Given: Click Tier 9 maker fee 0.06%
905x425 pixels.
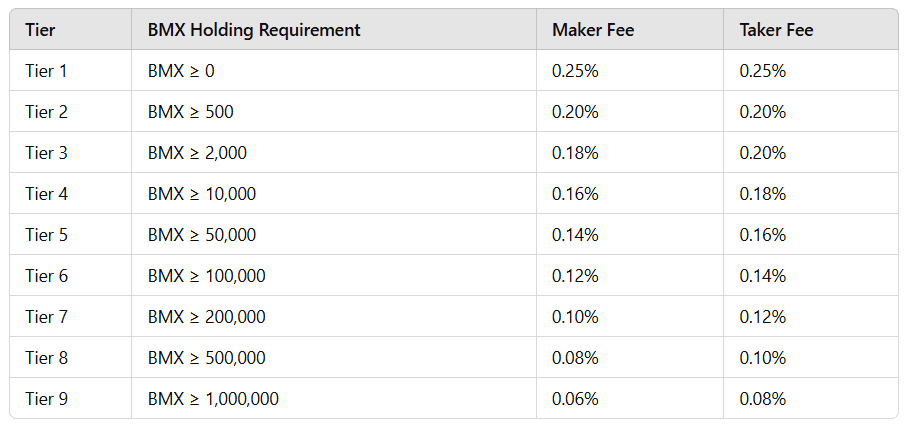Looking at the screenshot, I should pyautogui.click(x=575, y=399).
